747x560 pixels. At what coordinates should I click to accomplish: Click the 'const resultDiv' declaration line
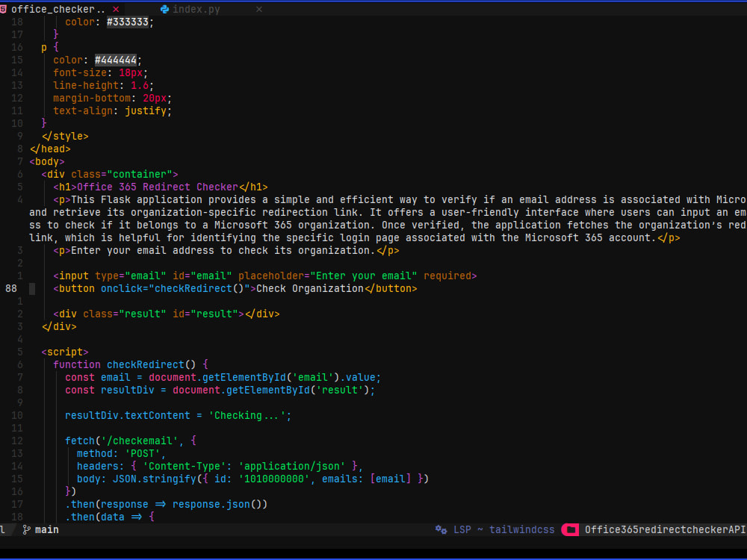pyautogui.click(x=220, y=390)
